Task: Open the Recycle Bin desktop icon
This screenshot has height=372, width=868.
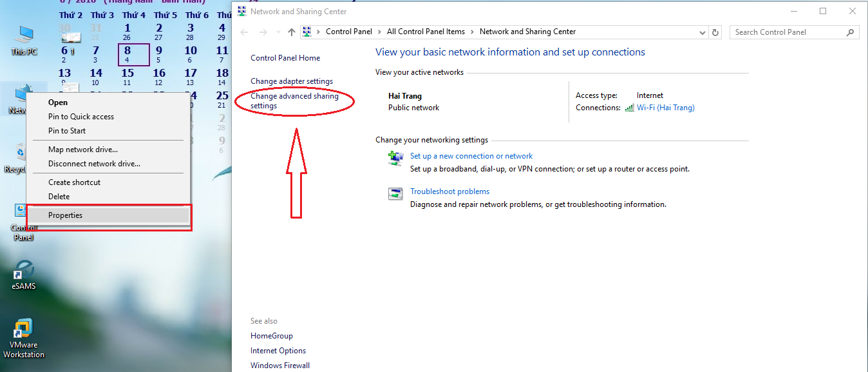Action: [15, 159]
